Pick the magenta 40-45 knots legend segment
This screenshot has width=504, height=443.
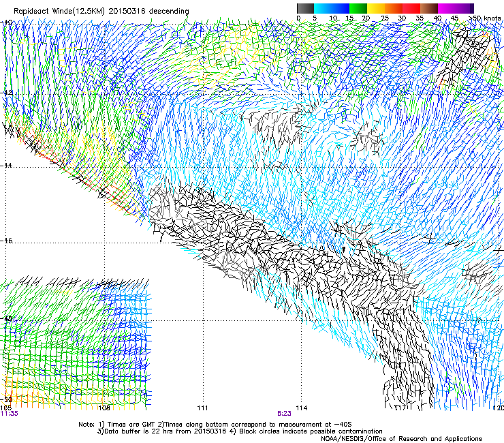447,8
